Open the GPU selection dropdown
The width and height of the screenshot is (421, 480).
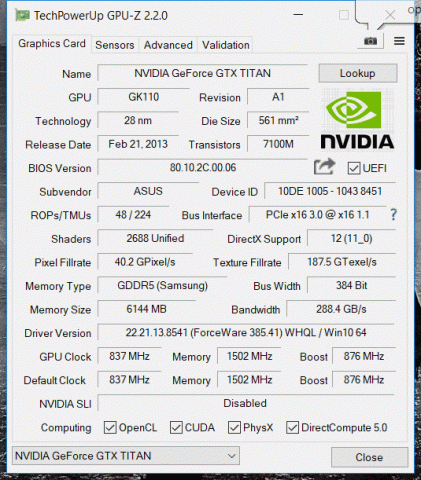point(126,456)
